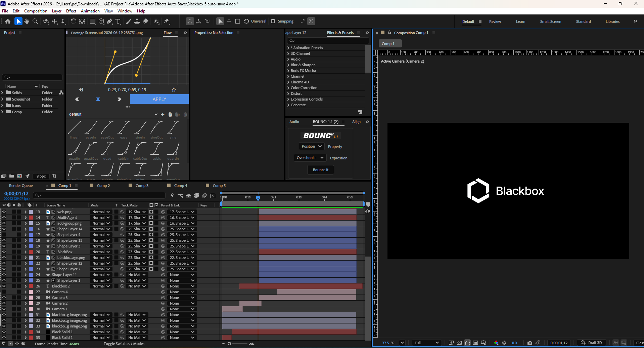Select the Eraser tool
This screenshot has width=644, height=348.
(x=145, y=21)
